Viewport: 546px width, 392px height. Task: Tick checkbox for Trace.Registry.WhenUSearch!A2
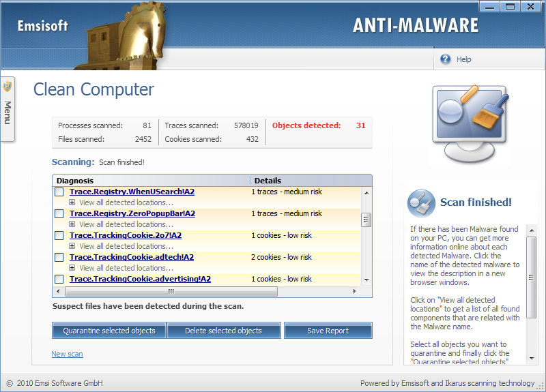59,192
